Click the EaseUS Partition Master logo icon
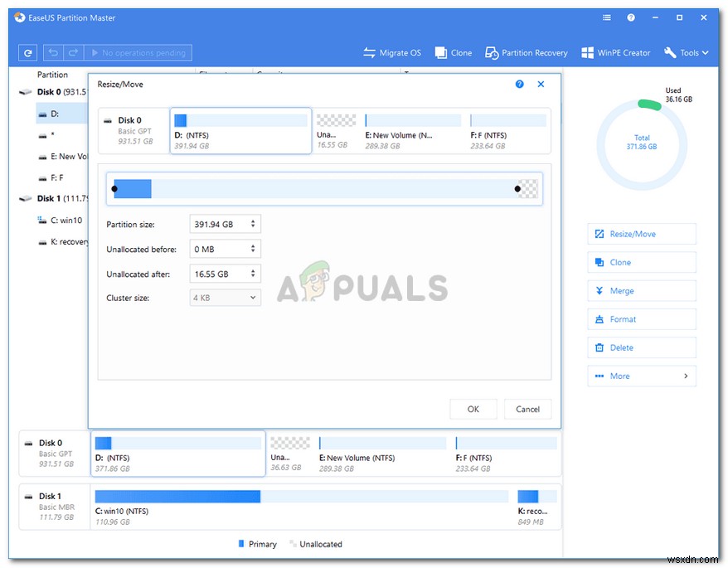The image size is (728, 568). click(20, 17)
